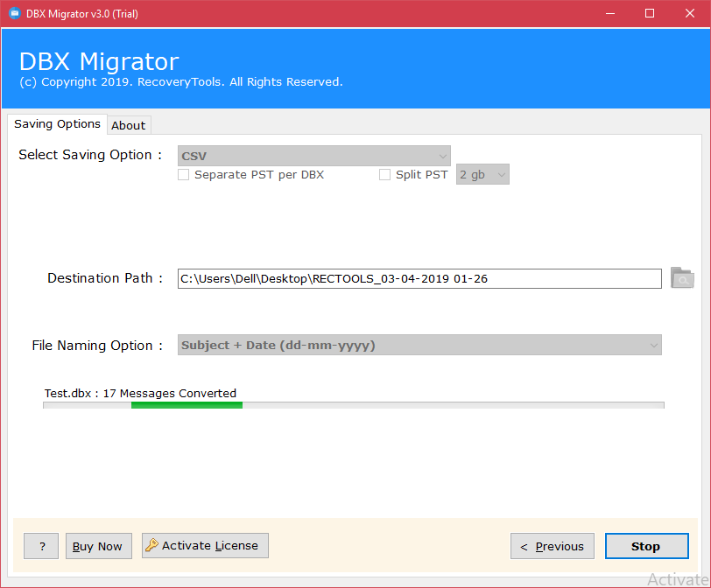Image resolution: width=711 pixels, height=588 pixels.
Task: Click the conversion progress bar
Action: coord(354,405)
